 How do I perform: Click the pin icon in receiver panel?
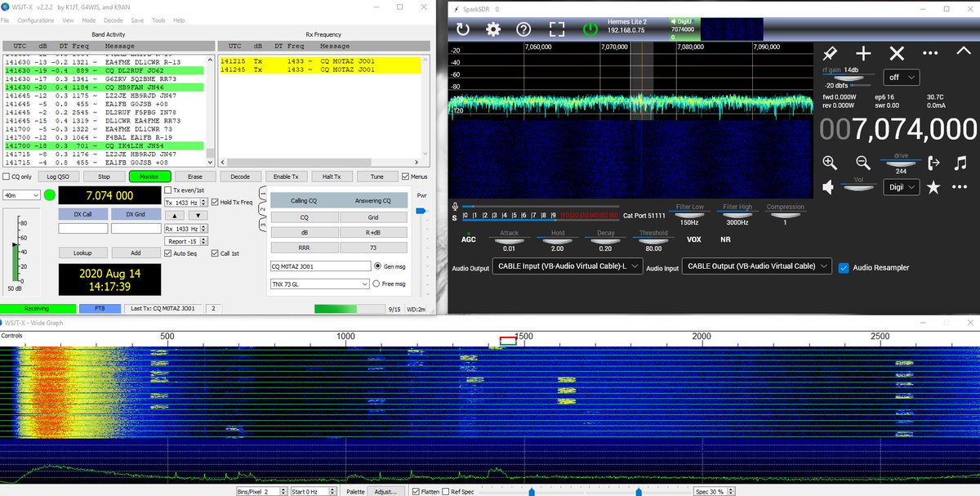tap(830, 53)
